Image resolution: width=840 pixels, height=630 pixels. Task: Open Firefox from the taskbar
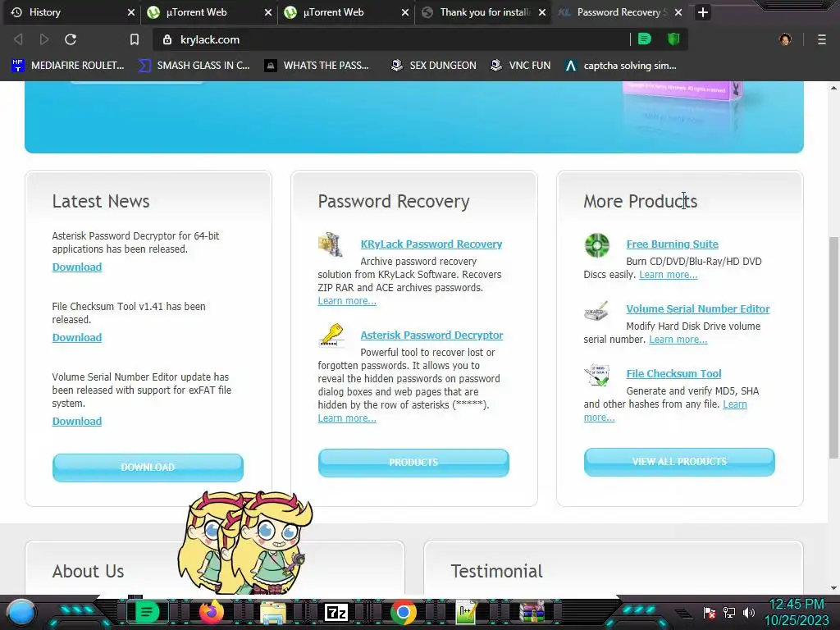coord(211,612)
